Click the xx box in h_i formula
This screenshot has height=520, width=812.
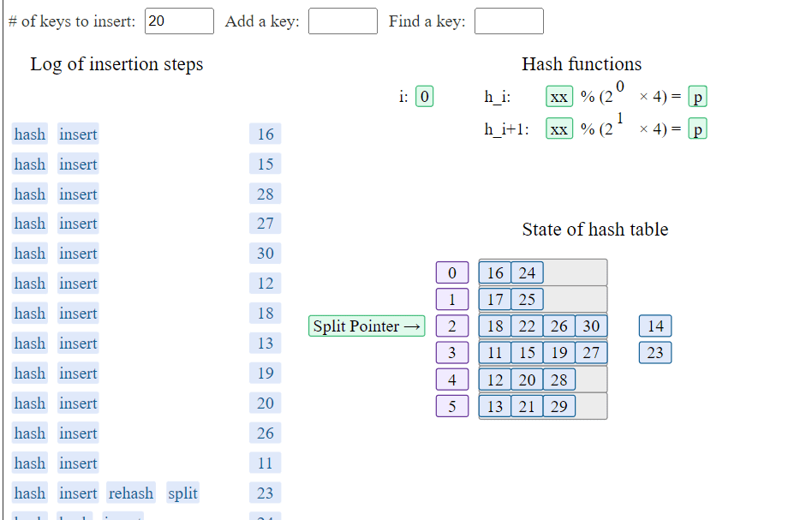point(559,96)
